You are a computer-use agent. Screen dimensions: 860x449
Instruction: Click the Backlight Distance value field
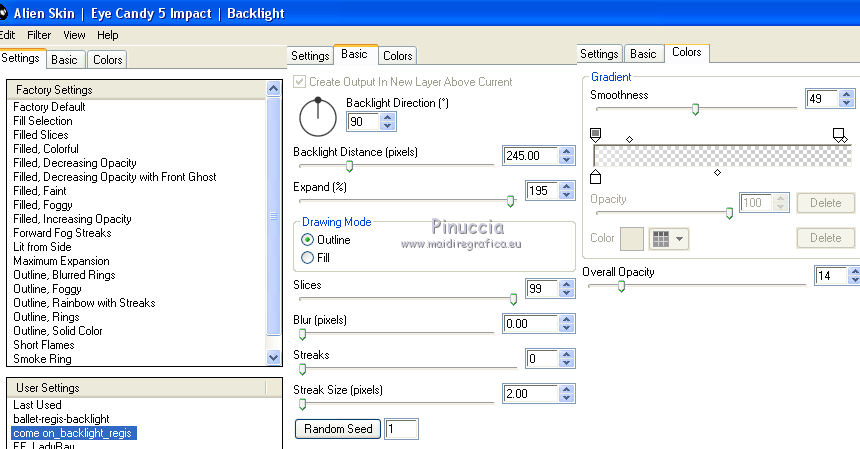[x=531, y=156]
